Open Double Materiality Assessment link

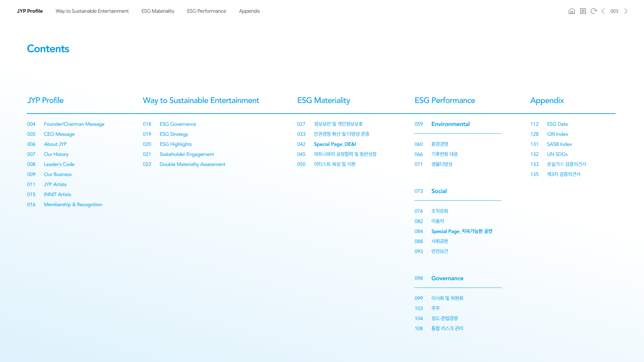point(193,164)
